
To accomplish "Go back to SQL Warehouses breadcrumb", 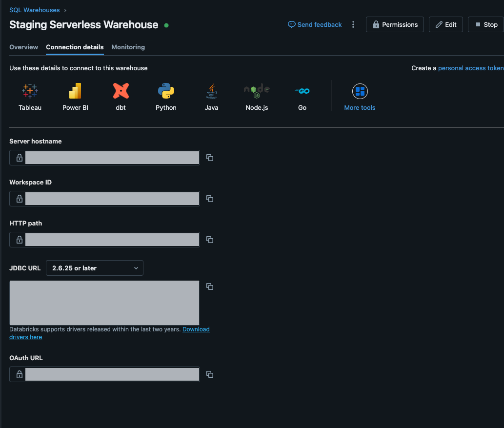I will (34, 10).
